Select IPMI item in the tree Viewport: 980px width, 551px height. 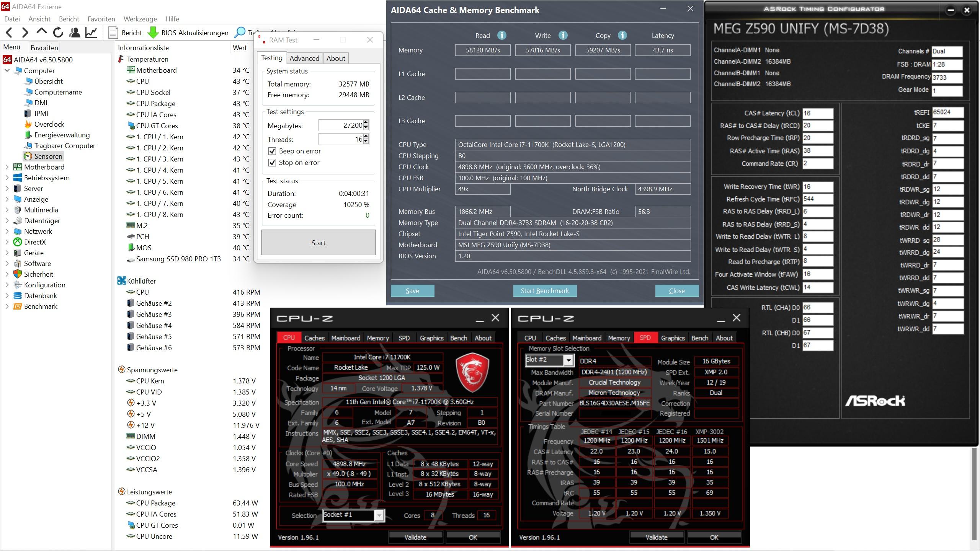tap(36, 113)
